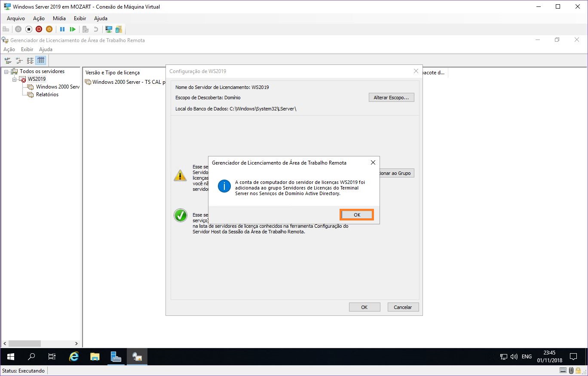Collapse the Todos os servidores tree node
Screen dimensions: 588x376
pyautogui.click(x=6, y=71)
